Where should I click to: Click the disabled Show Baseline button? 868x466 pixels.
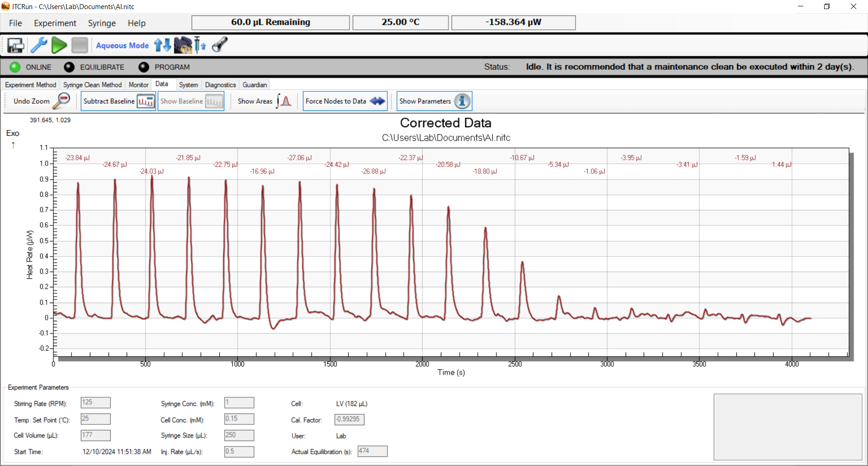pyautogui.click(x=191, y=101)
